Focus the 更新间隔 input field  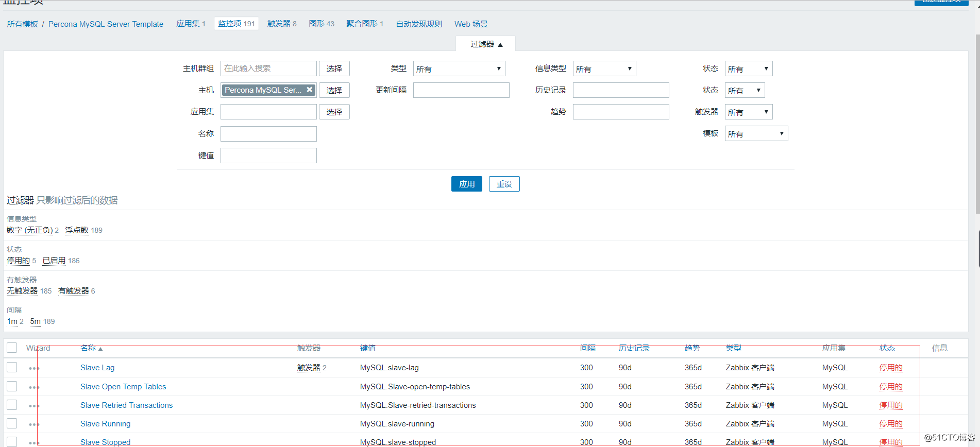click(461, 90)
